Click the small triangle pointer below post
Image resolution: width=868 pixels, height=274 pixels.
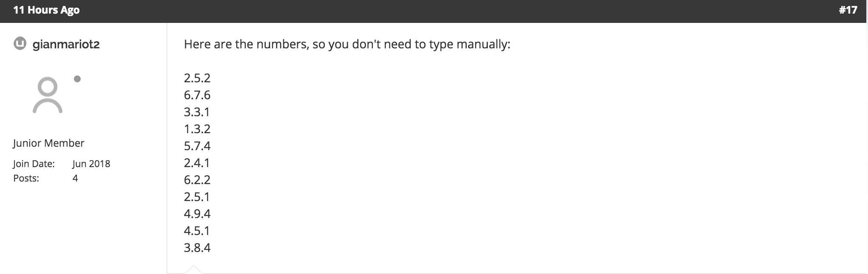194,269
